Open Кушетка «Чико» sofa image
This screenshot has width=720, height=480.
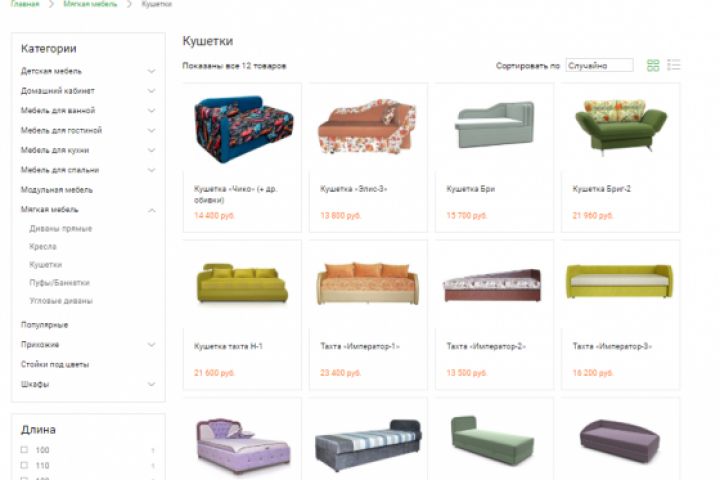click(243, 129)
